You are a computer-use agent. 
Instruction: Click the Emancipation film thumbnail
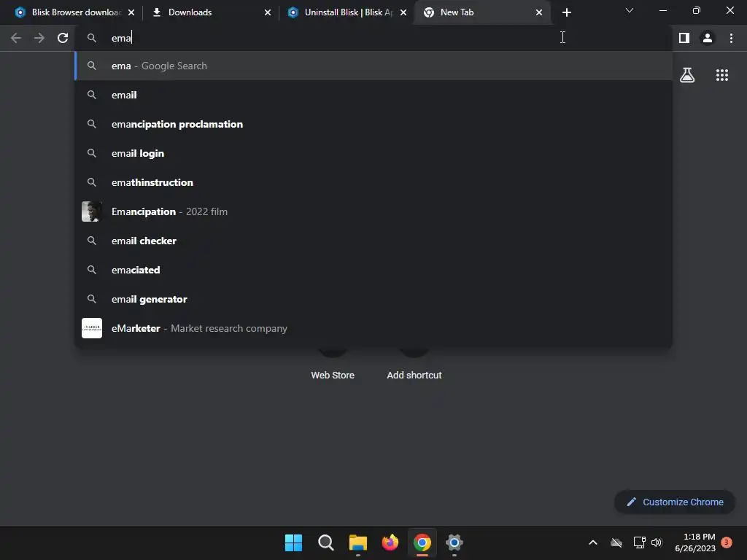[91, 211]
